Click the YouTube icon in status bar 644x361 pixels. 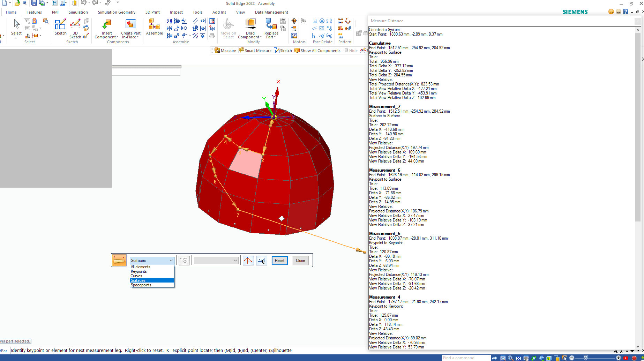point(626,358)
